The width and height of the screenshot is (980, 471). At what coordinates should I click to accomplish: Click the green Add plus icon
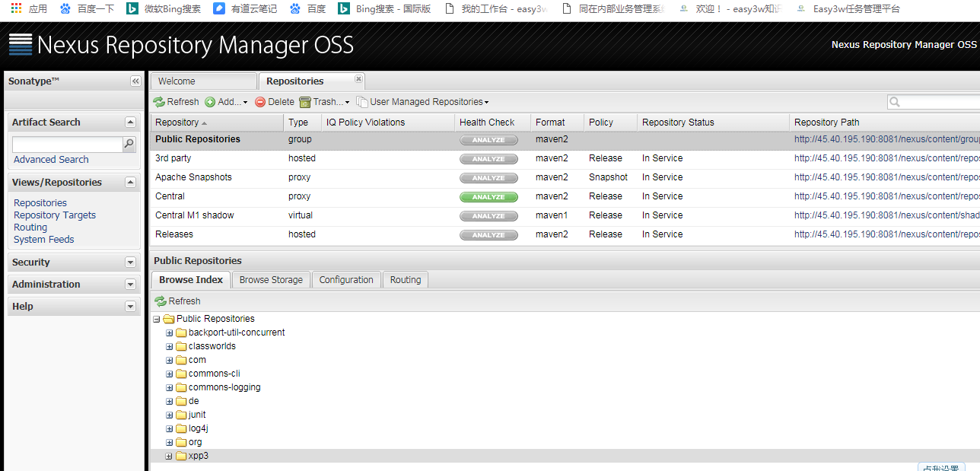click(x=210, y=102)
